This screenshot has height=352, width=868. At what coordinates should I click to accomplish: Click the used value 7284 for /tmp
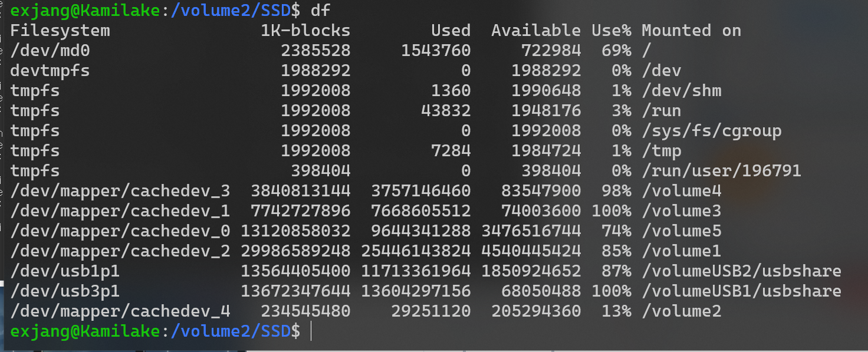pyautogui.click(x=451, y=151)
